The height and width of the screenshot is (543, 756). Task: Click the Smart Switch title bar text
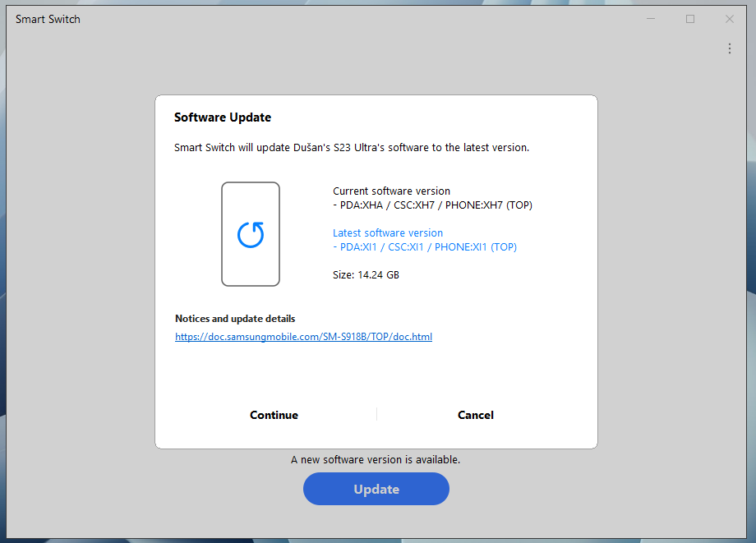[x=48, y=19]
